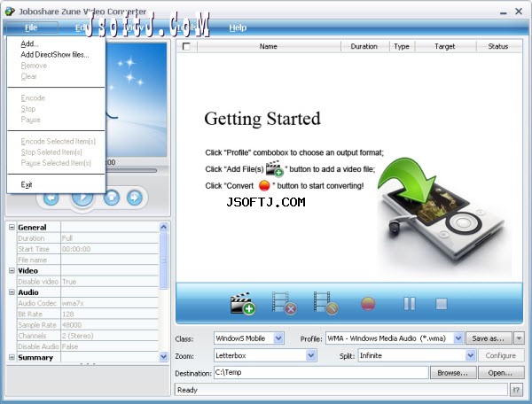Open the Help menu
This screenshot has width=532, height=404.
pos(238,27)
